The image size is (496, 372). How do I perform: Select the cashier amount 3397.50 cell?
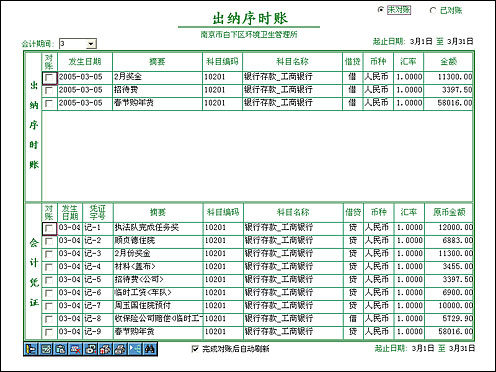[448, 90]
